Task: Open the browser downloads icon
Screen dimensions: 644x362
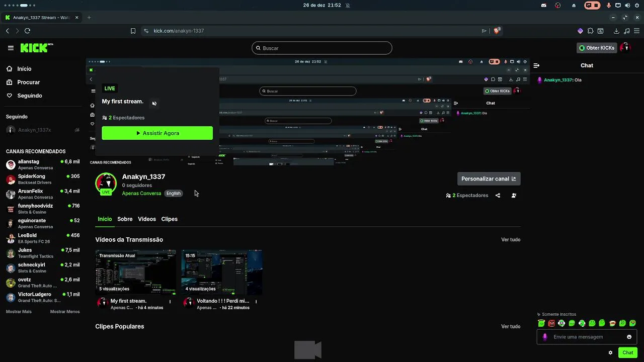Action: [x=615, y=31]
